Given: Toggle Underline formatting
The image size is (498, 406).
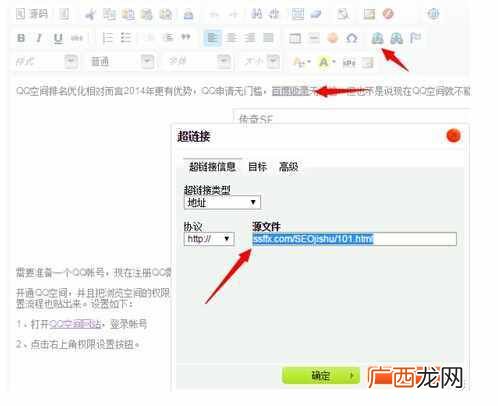Looking at the screenshot, I should pos(58,38).
